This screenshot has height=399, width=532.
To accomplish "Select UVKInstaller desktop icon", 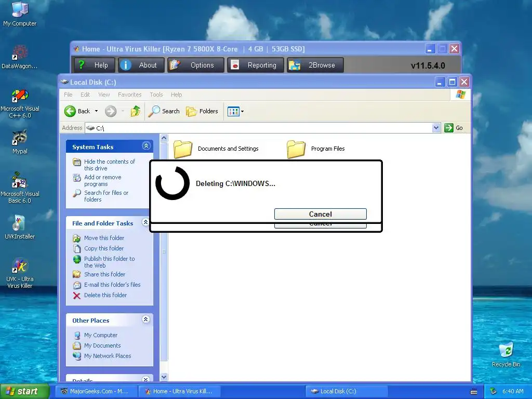I will (x=20, y=227).
